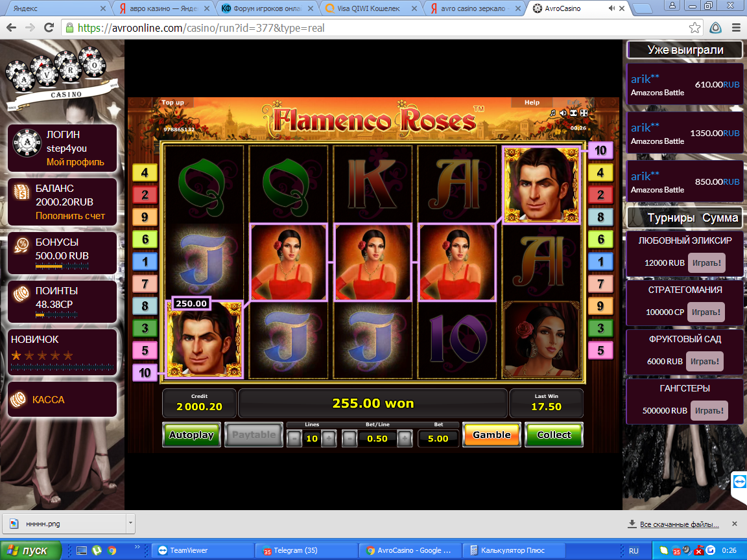Click payline 8 marker on right side
Viewport: 747px width, 560px height.
pos(600,217)
